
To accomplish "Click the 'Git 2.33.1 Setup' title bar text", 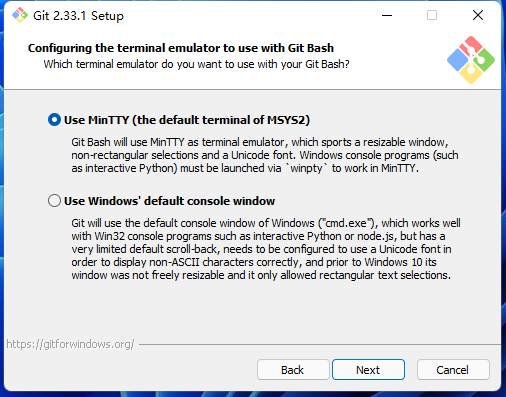I will pyautogui.click(x=78, y=16).
